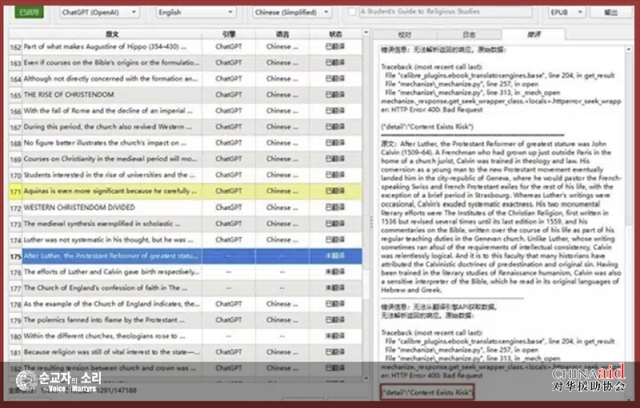
Task: Click the Chinese language cell in row 165
Action: click(x=282, y=95)
